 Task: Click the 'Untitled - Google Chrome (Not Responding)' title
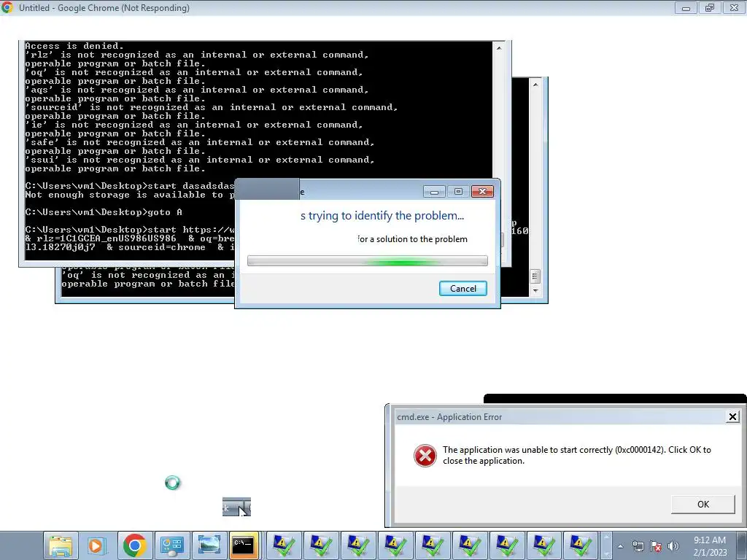pyautogui.click(x=104, y=8)
